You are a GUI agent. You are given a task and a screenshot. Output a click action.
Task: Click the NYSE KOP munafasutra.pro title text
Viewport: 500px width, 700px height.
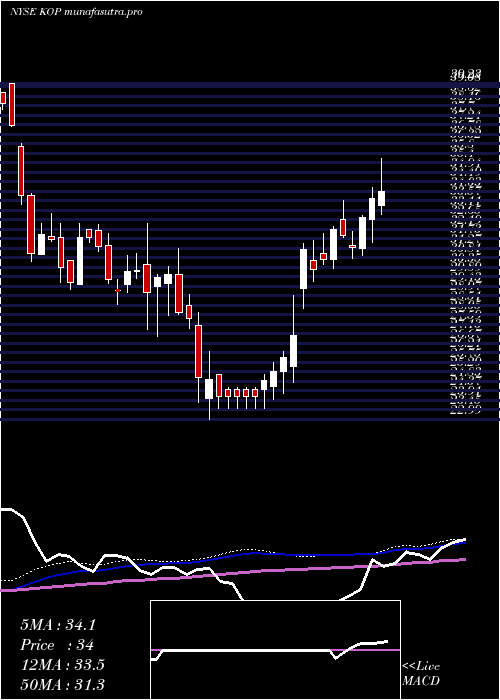coord(76,12)
